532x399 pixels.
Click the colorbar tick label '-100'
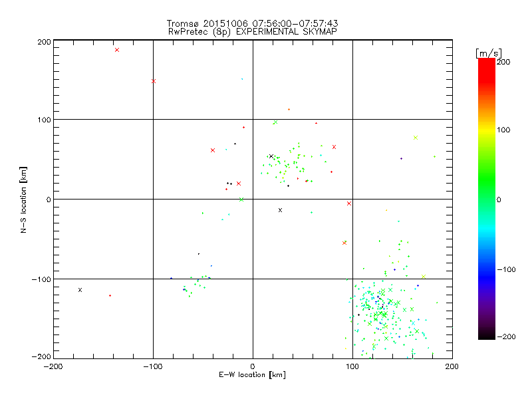point(506,269)
